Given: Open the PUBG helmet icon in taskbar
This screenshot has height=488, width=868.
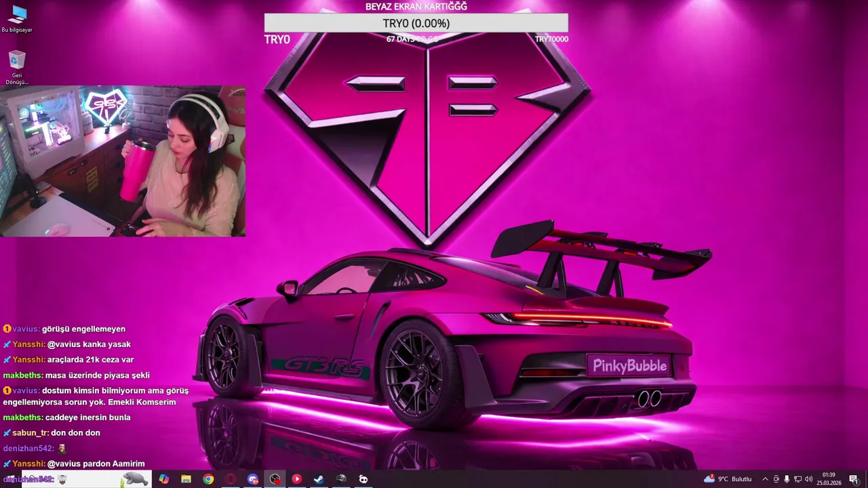Looking at the screenshot, I should [341, 479].
